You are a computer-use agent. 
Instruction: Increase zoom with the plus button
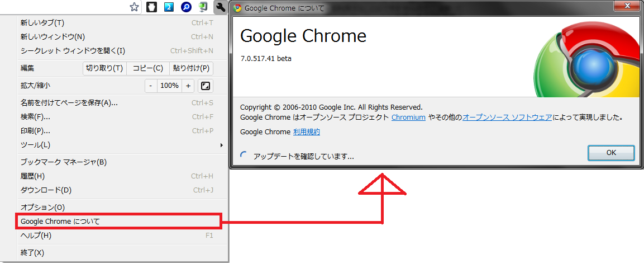(188, 86)
